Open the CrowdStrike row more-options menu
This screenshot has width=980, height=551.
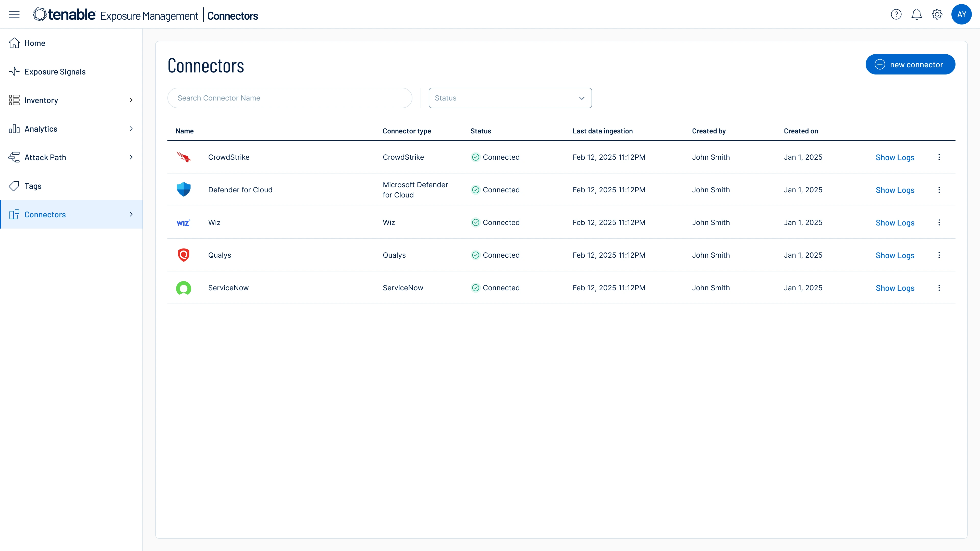(939, 157)
